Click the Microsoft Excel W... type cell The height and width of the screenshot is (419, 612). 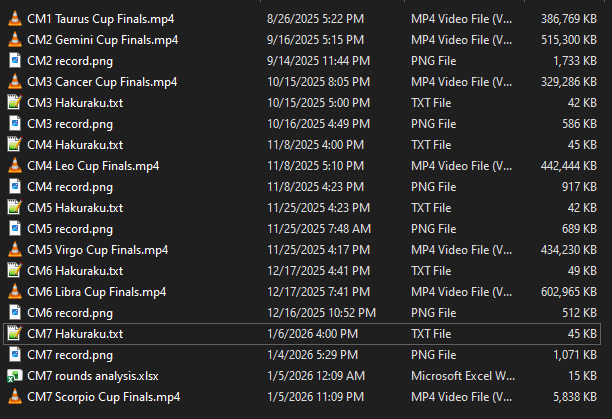pyautogui.click(x=463, y=376)
